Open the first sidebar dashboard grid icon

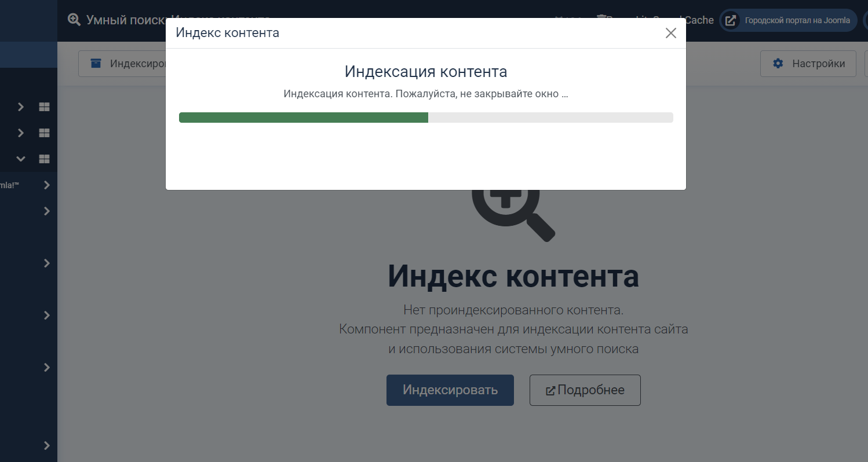(x=44, y=107)
